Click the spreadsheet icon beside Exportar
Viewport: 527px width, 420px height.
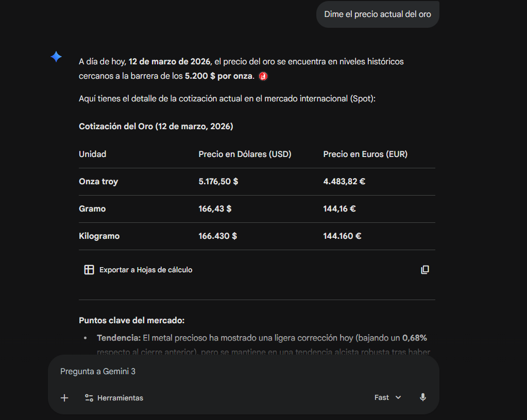pos(90,269)
